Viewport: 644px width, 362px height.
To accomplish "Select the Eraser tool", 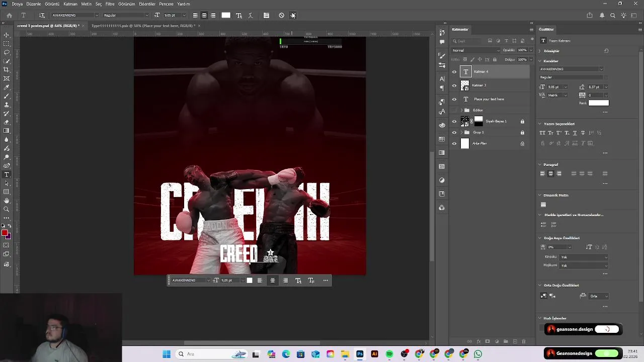I will click(x=7, y=122).
